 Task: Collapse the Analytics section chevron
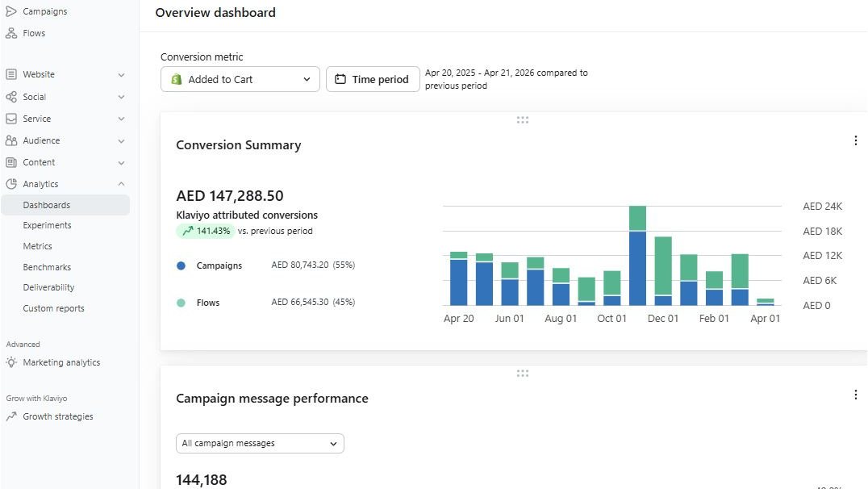121,184
